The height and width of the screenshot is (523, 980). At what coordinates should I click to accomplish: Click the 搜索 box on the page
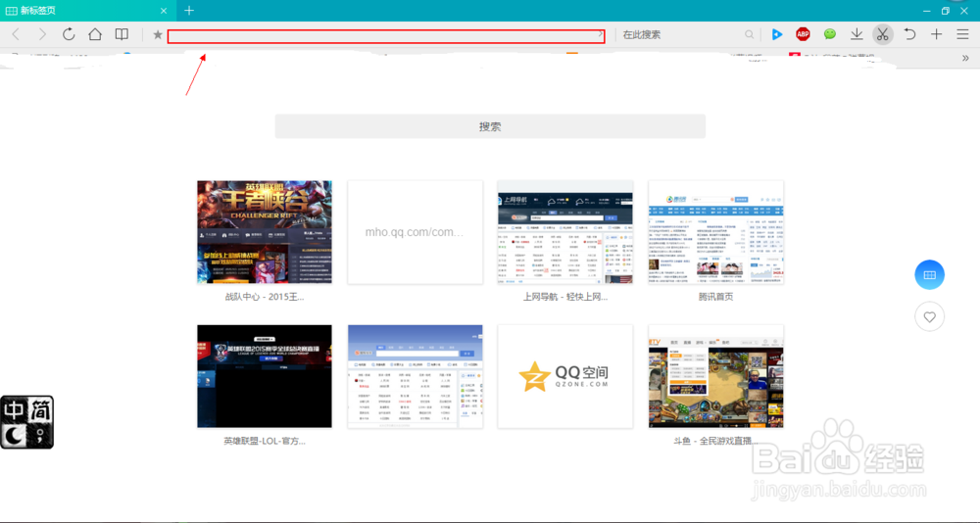(490, 126)
